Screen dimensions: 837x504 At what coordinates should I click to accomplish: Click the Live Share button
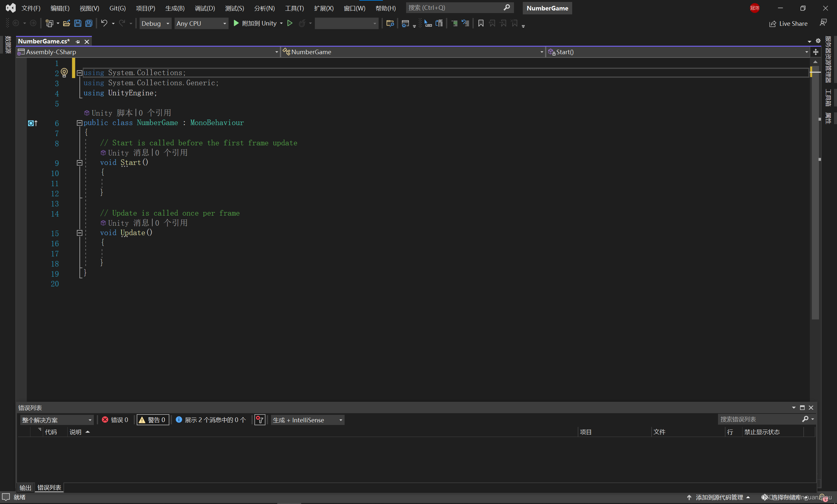[x=788, y=24]
